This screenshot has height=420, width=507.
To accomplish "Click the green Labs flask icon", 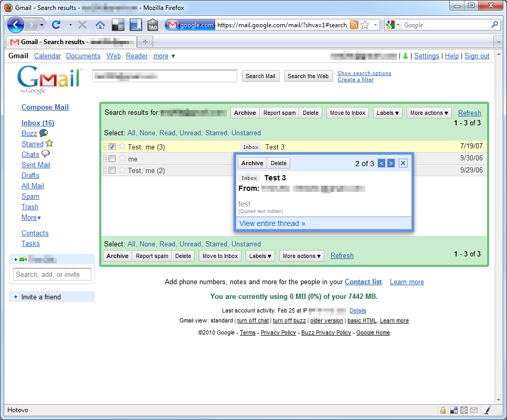I will pyautogui.click(x=405, y=56).
